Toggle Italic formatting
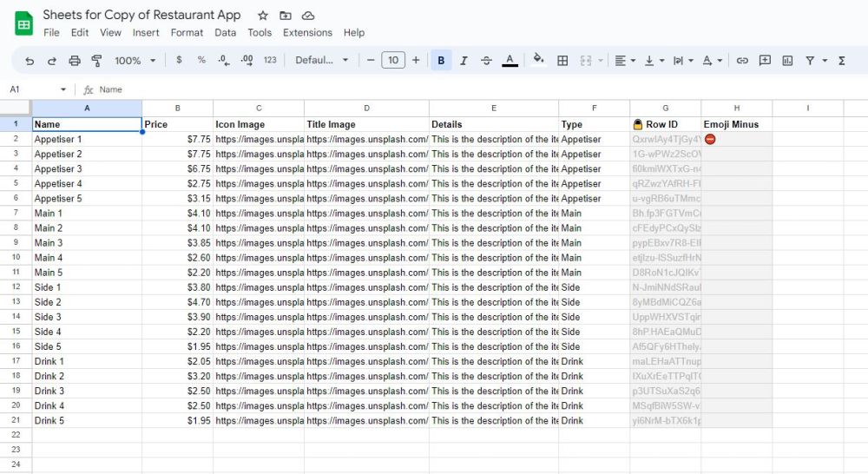 coord(464,61)
